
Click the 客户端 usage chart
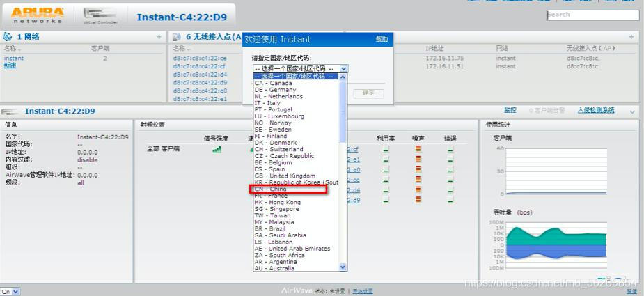point(556,171)
